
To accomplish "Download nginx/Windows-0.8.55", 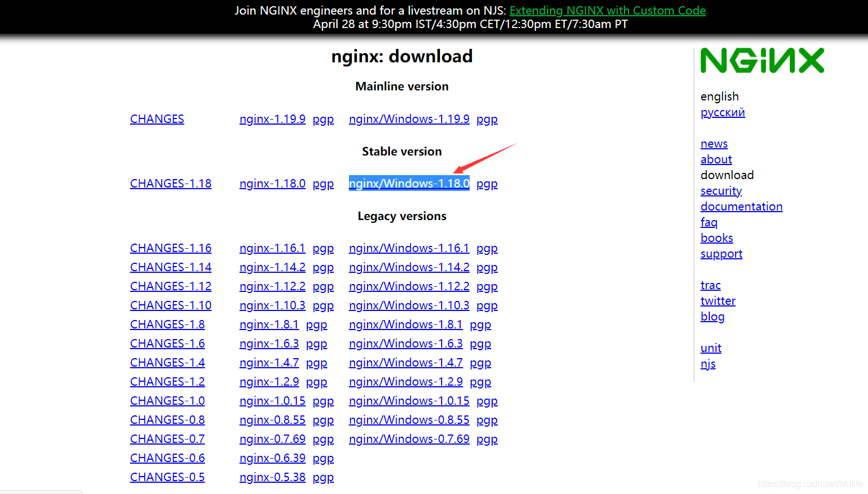I will (x=409, y=420).
